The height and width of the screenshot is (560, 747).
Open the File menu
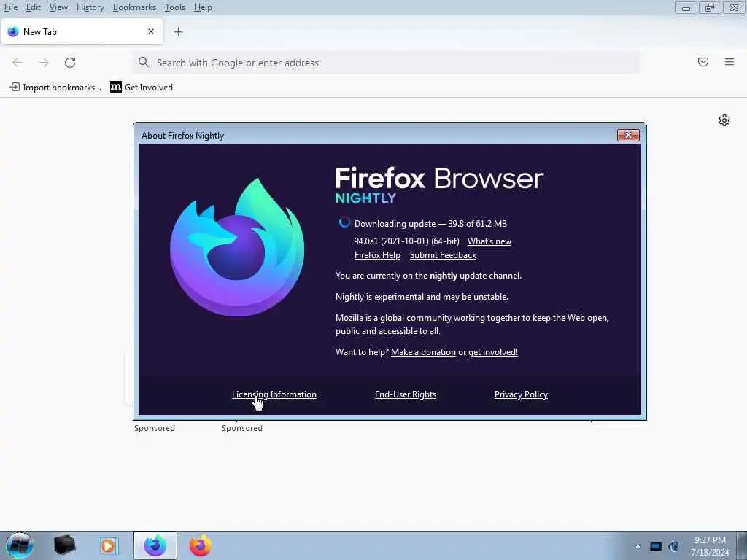point(11,7)
